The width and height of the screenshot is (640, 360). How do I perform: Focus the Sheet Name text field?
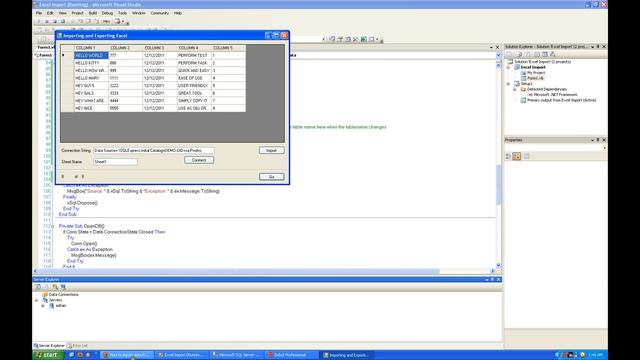pyautogui.click(x=115, y=162)
